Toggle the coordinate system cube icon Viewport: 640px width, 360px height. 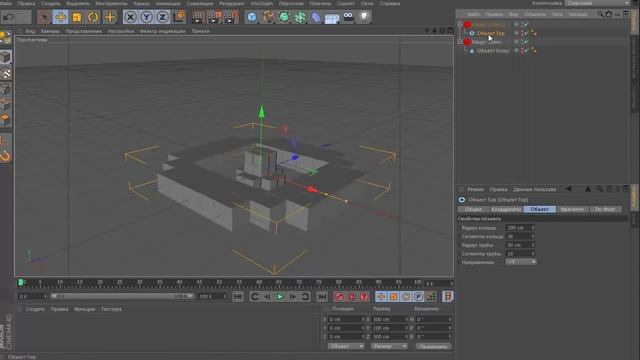[x=179, y=17]
